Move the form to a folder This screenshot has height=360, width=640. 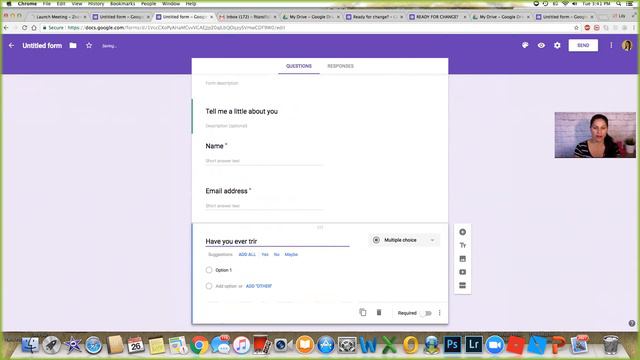(x=73, y=46)
